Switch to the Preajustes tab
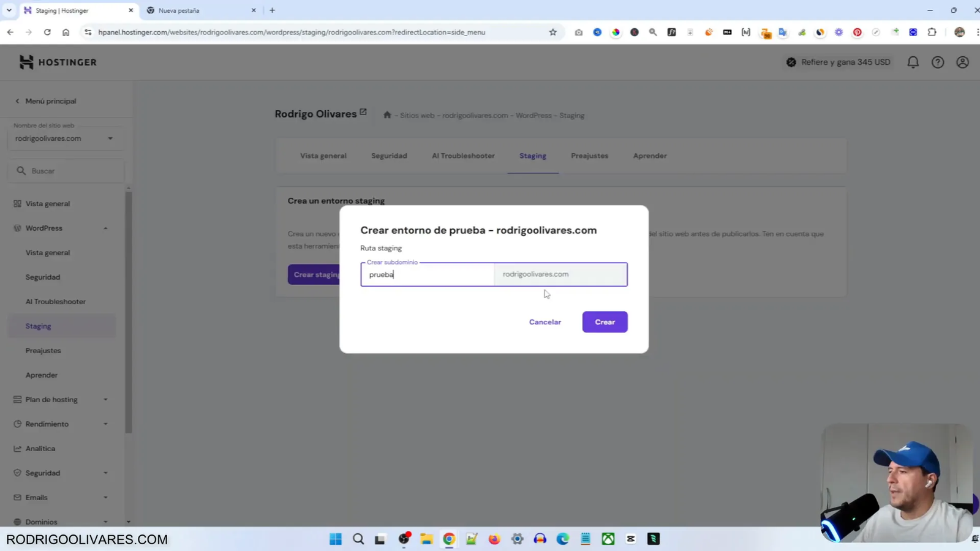 tap(589, 156)
